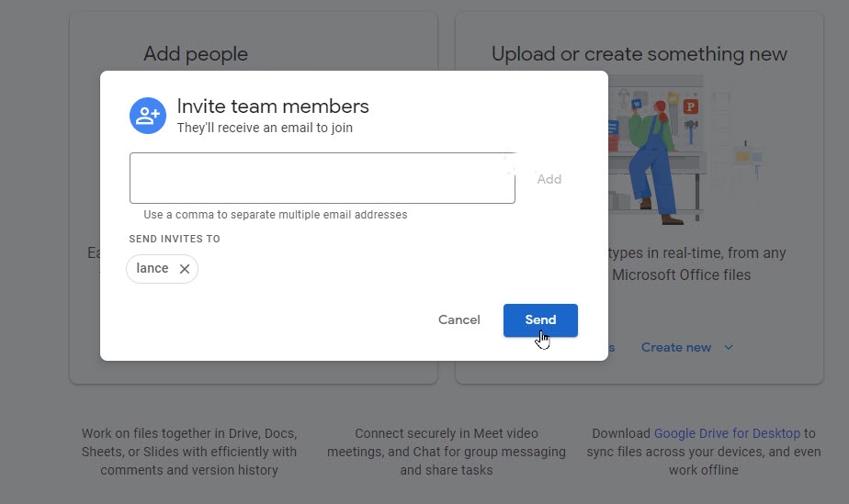Click the greyed Add button beside email field

(x=549, y=179)
